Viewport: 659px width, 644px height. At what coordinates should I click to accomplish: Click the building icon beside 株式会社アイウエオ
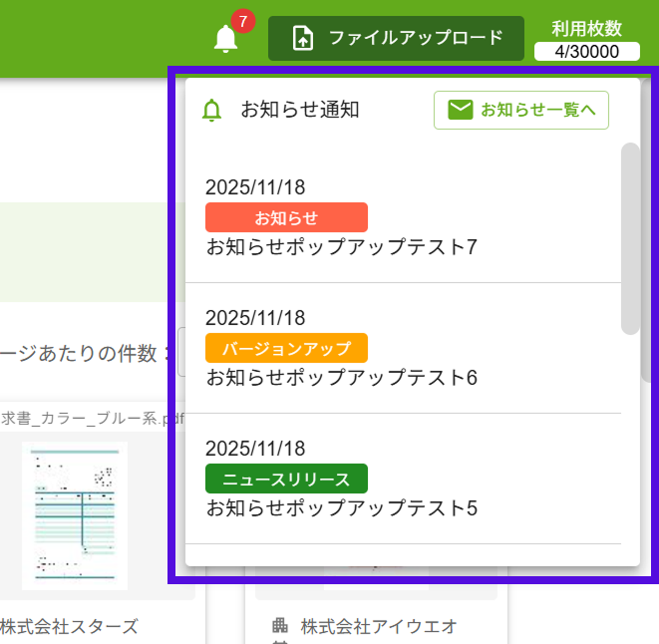[x=280, y=626]
